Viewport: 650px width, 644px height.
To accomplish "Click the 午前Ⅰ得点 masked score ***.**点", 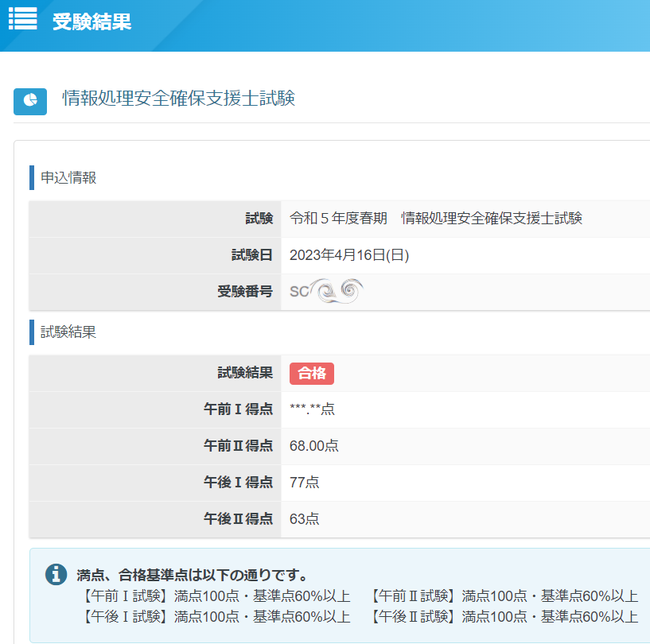I will coord(312,409).
